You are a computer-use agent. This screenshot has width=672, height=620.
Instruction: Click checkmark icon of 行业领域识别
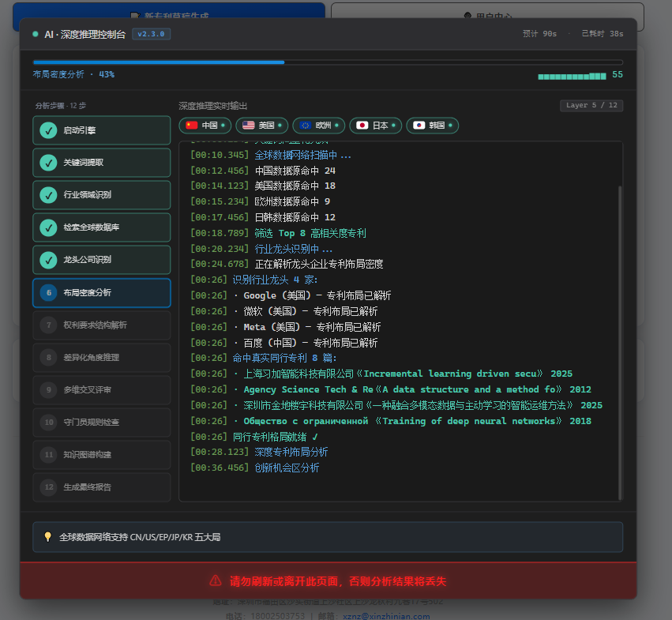tap(48, 195)
